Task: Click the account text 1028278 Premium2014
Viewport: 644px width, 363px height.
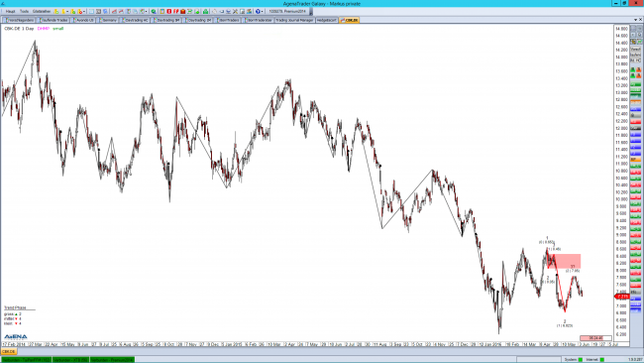Action: tap(287, 11)
